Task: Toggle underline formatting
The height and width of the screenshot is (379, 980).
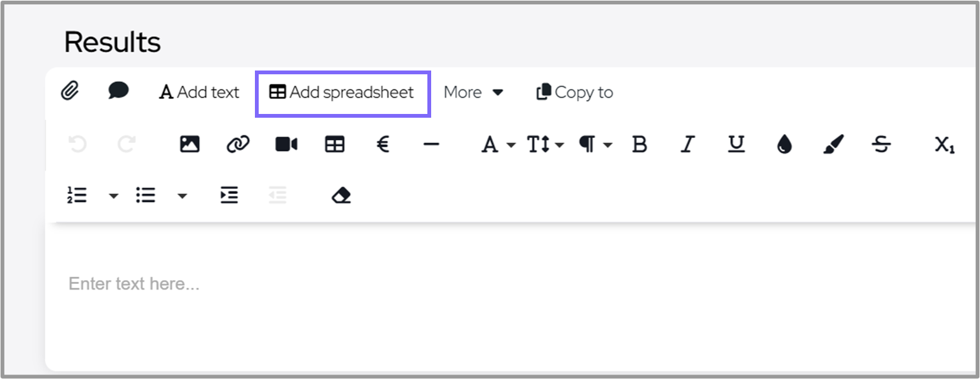Action: point(736,145)
